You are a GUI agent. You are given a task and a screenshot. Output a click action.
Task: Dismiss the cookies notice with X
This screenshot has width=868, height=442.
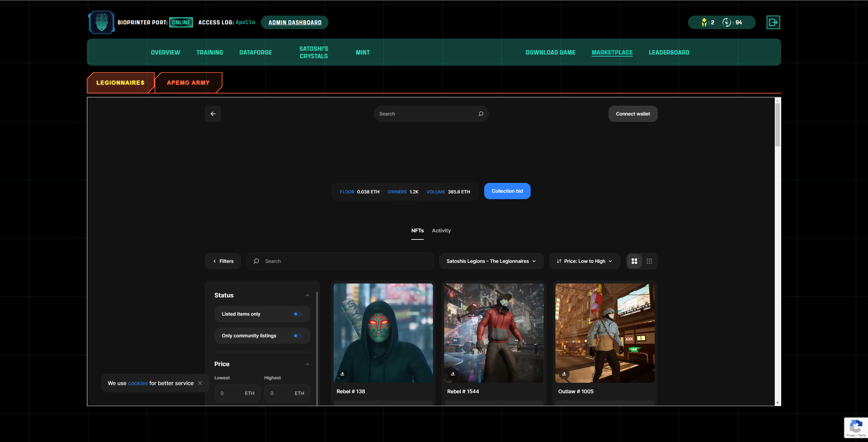coord(200,383)
